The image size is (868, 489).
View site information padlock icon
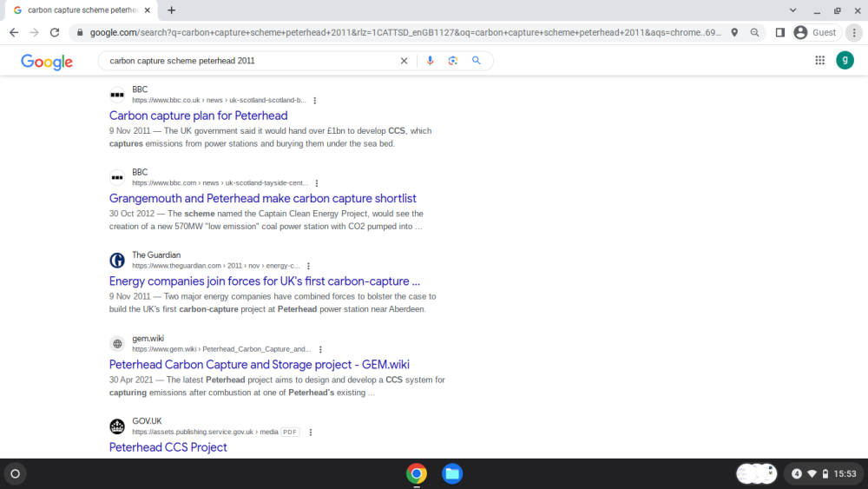[80, 33]
